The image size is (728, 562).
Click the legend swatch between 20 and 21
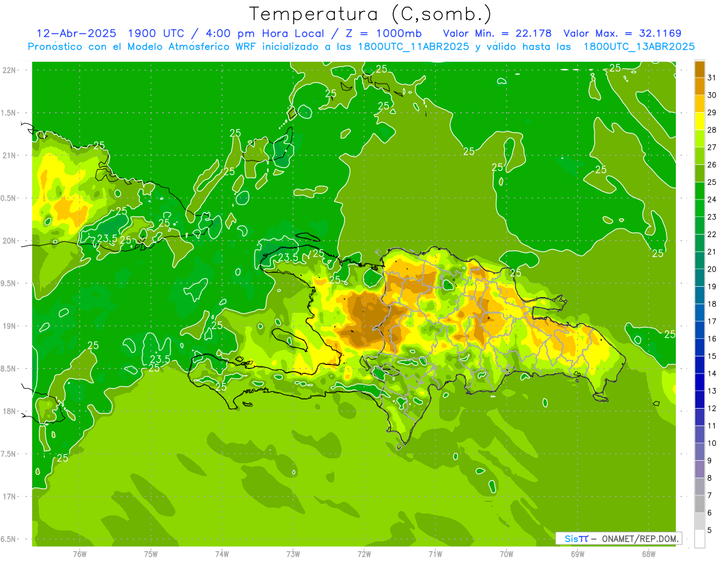(x=699, y=261)
